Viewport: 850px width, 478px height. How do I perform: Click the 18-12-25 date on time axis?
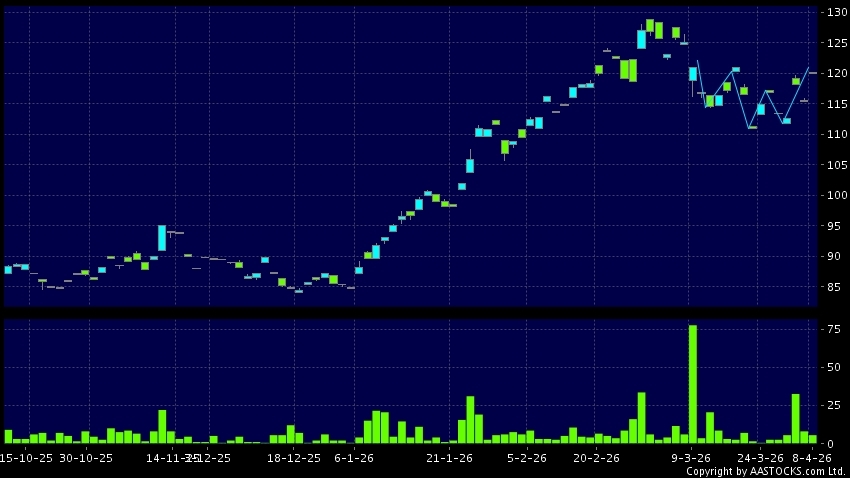(294, 458)
